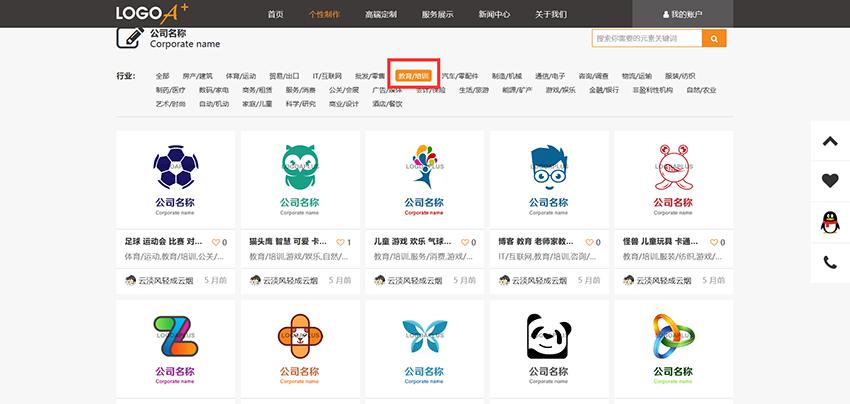Select the 艺术/时尚 industry filter
The width and height of the screenshot is (850, 404).
(170, 104)
